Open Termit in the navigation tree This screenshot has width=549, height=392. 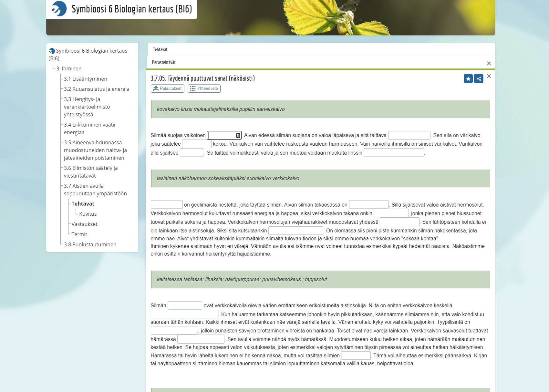(x=79, y=234)
